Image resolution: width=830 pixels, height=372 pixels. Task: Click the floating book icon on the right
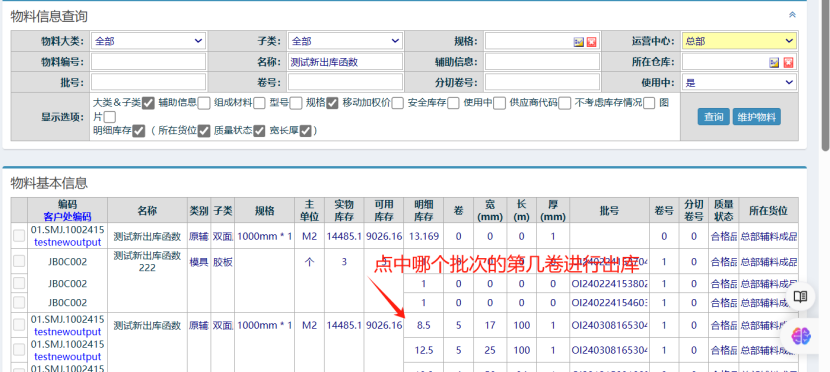(800, 296)
